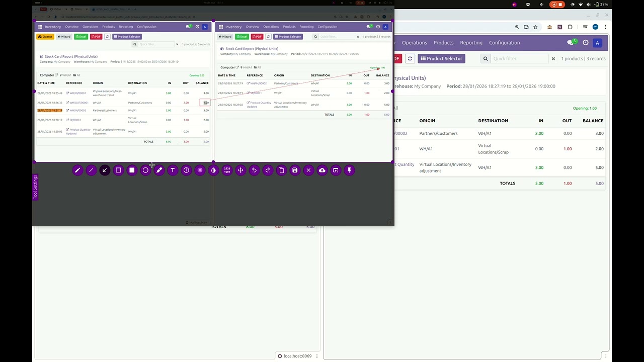Select the Arrow tool in Flameshot toolbar

point(105,170)
